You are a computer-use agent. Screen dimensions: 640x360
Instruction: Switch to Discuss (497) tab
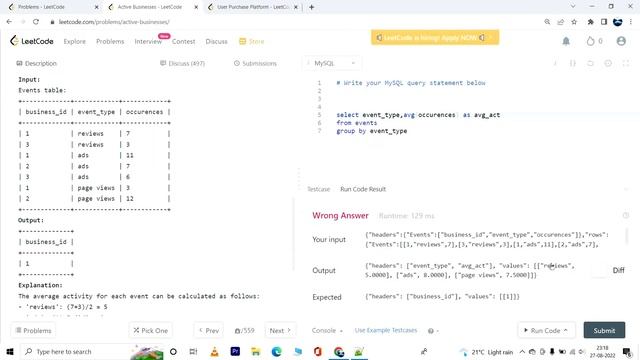[x=182, y=63]
